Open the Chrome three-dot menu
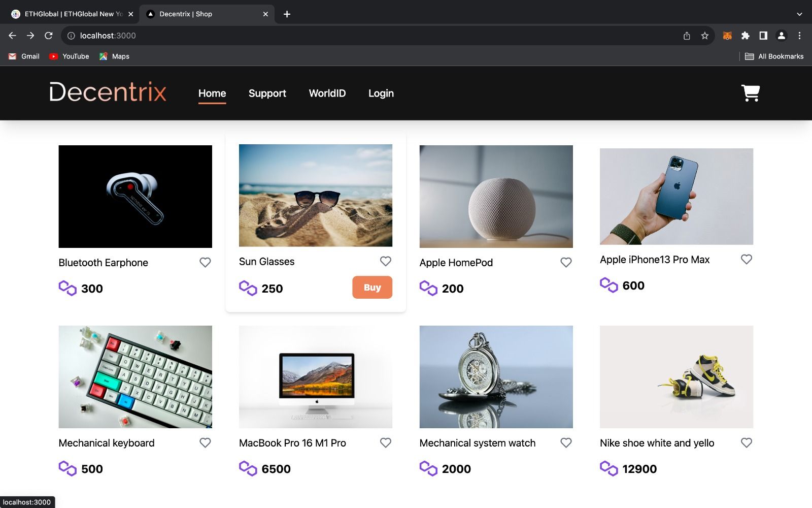812x508 pixels. (x=799, y=36)
